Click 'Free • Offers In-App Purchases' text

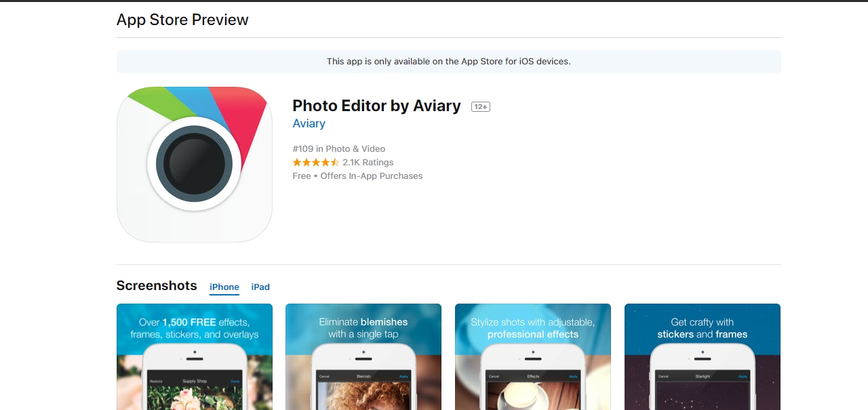click(x=358, y=176)
